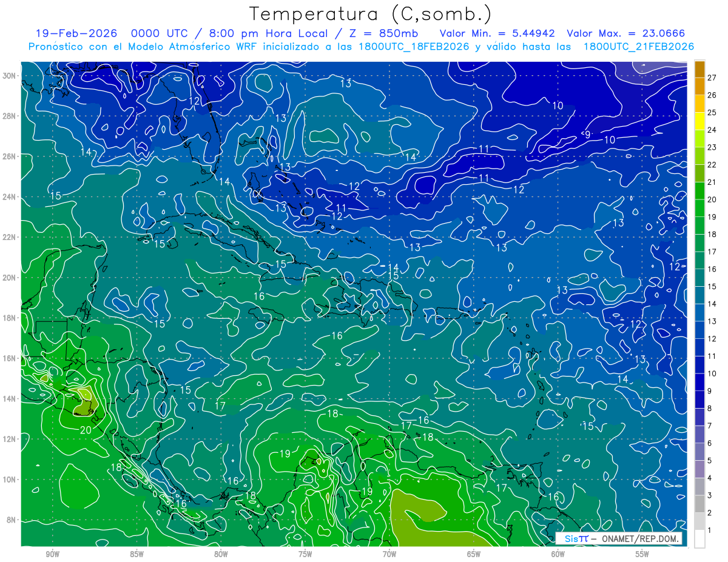Click the 28N latitude axis label
This screenshot has width=728, height=562.
(x=8, y=116)
